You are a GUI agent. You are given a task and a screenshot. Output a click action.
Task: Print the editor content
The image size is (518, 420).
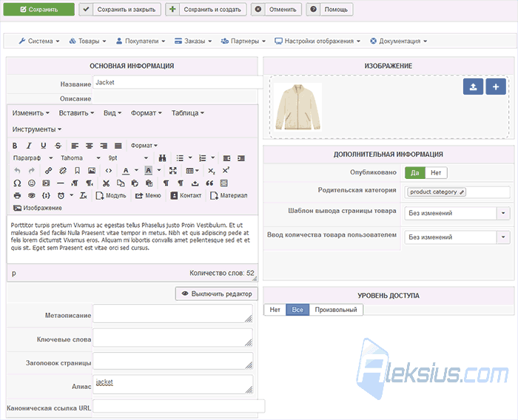click(17, 196)
